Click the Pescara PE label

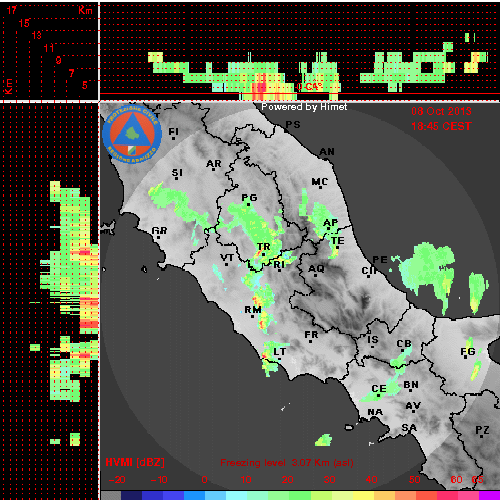point(380,259)
